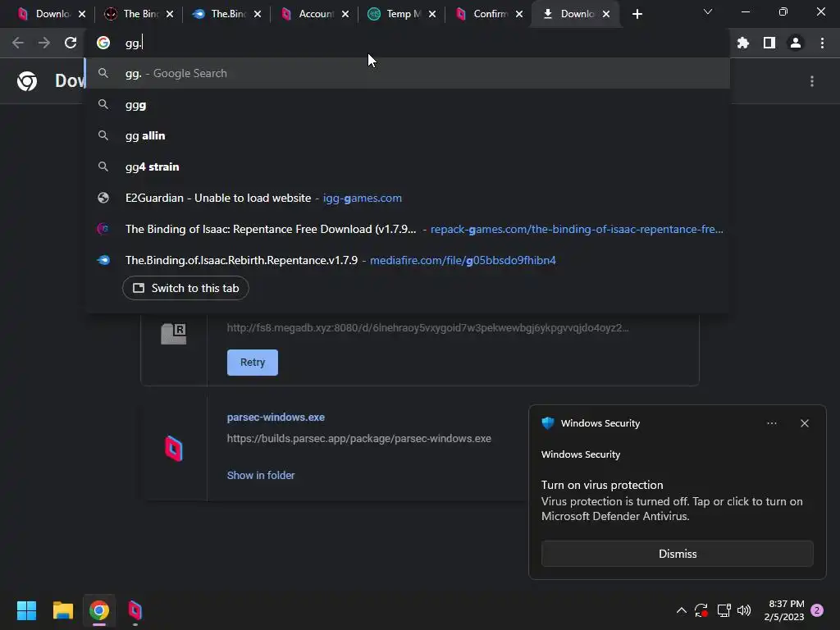Open the notification center badge

coord(817,610)
